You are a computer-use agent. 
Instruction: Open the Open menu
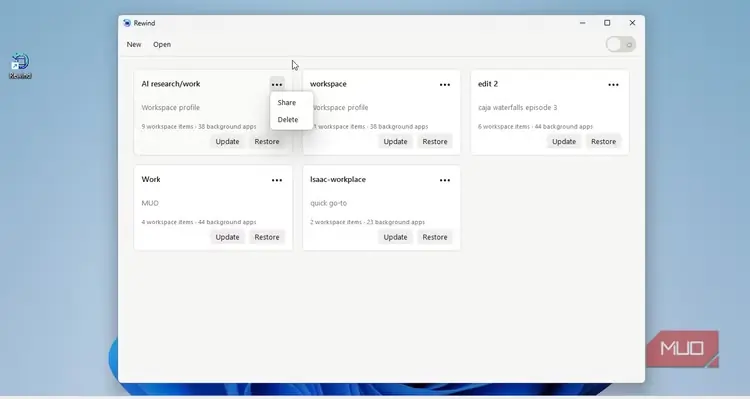(162, 44)
